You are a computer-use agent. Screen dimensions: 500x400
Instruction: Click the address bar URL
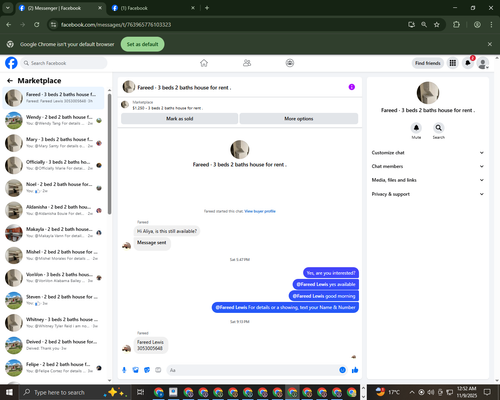(116, 25)
